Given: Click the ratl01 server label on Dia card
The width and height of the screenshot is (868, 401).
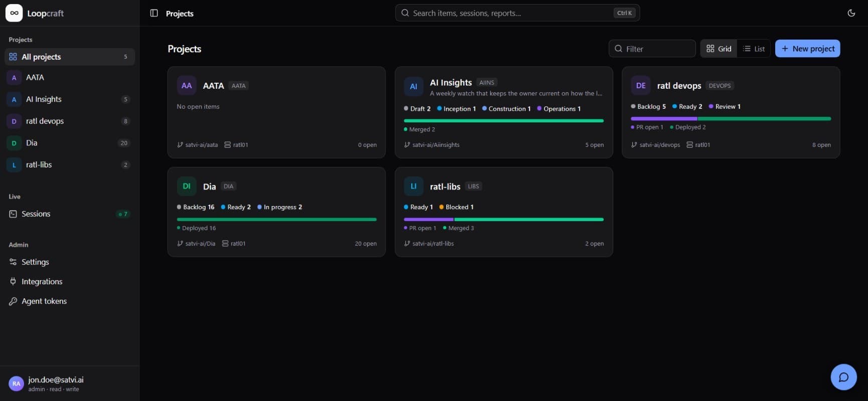Looking at the screenshot, I should 234,244.
